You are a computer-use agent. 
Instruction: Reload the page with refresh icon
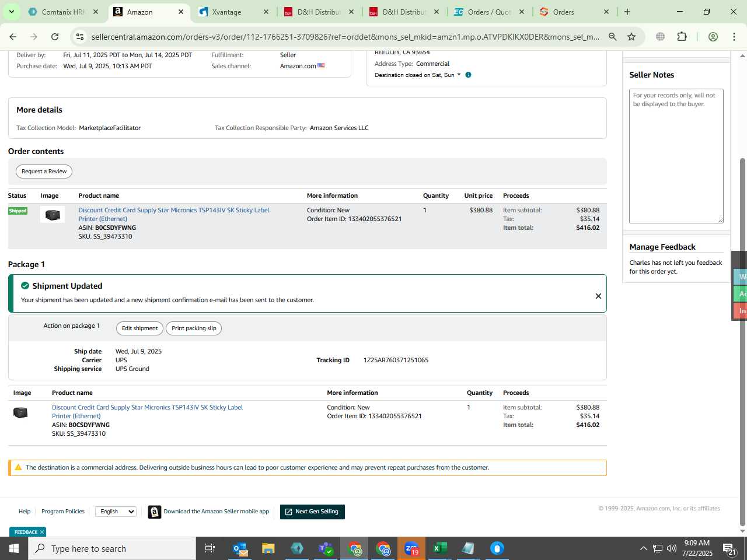tap(55, 37)
